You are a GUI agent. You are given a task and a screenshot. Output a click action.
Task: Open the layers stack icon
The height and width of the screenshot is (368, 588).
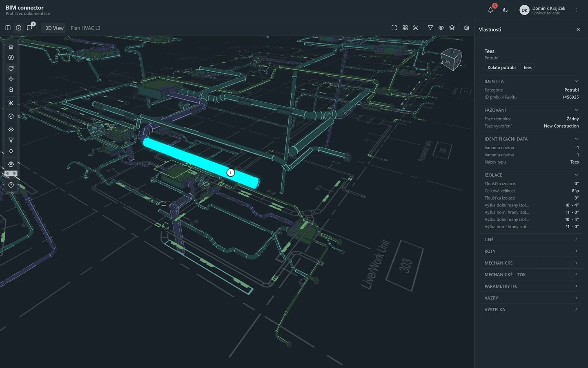coord(452,28)
